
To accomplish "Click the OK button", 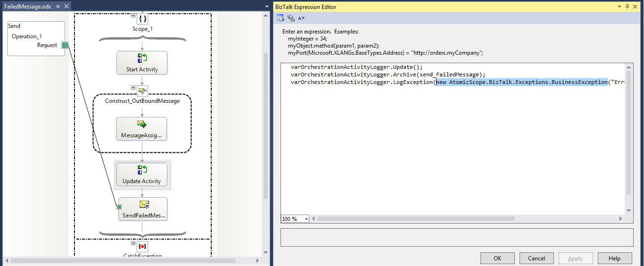I will 497,258.
